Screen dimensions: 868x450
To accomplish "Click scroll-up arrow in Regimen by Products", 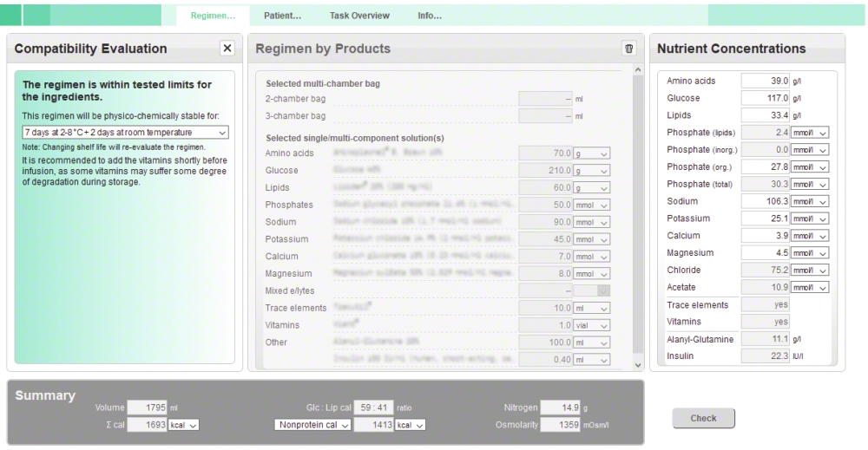I will pos(638,69).
